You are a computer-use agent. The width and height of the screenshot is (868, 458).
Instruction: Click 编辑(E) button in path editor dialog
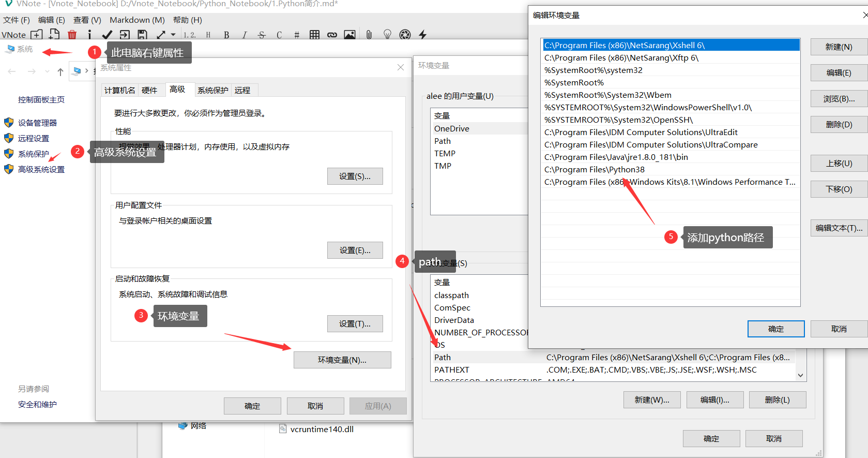coord(839,73)
